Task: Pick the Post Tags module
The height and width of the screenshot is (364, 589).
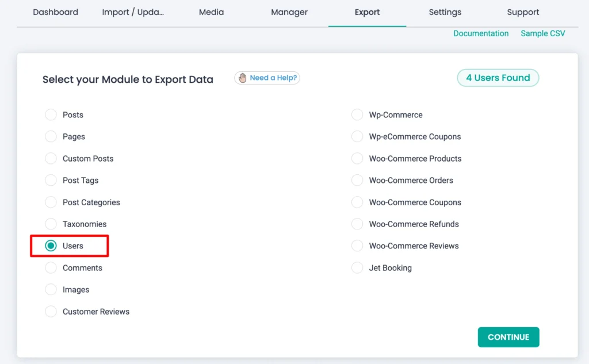Action: click(51, 181)
